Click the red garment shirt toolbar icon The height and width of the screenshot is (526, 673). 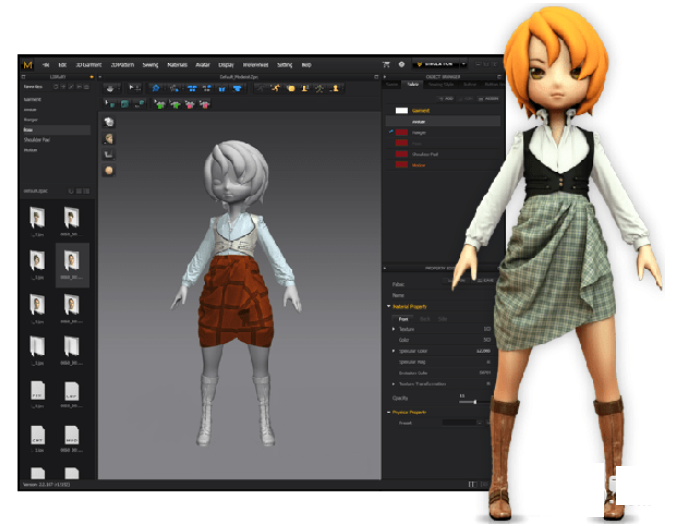pyautogui.click(x=190, y=103)
